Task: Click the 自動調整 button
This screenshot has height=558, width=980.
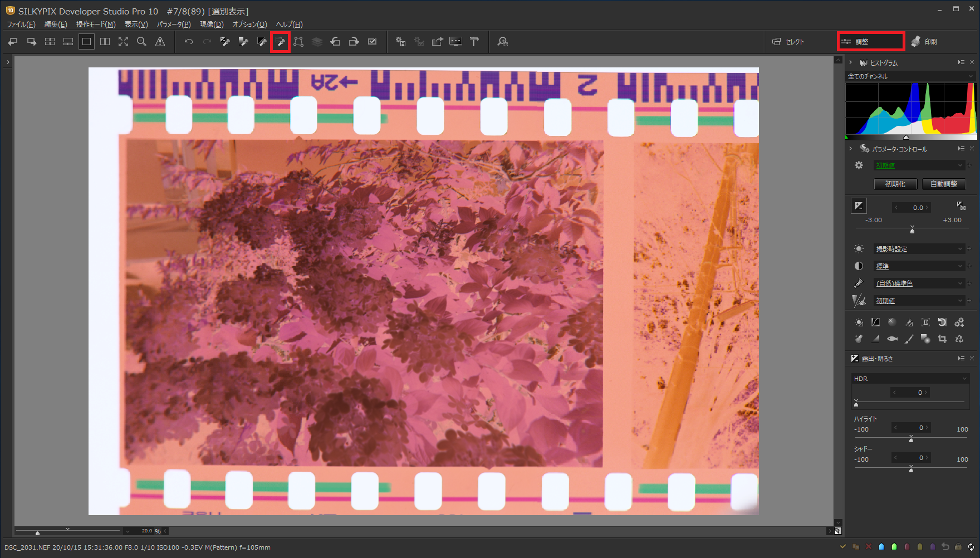Action: point(944,184)
